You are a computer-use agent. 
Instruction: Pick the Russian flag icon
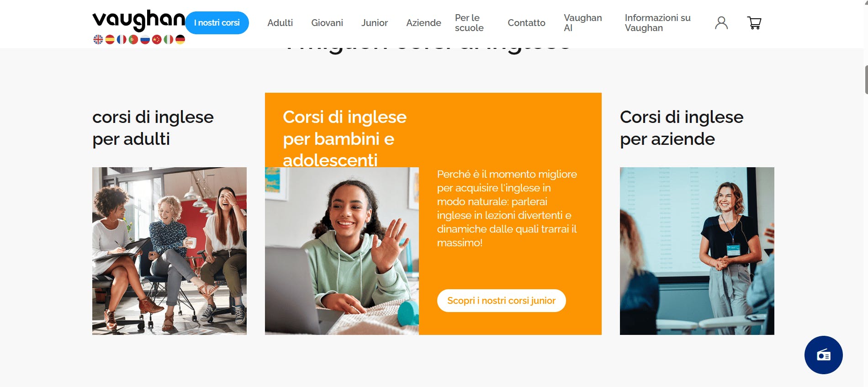(x=145, y=40)
